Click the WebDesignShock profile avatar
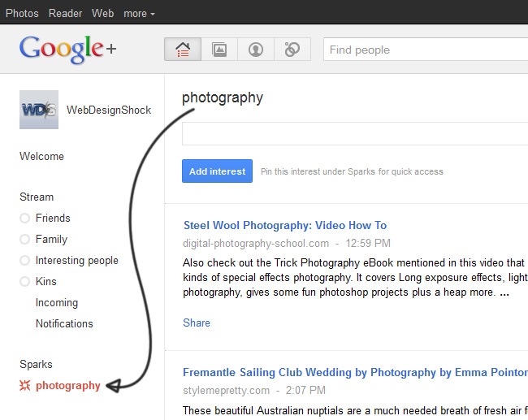Image resolution: width=528 pixels, height=420 pixels. [39, 110]
